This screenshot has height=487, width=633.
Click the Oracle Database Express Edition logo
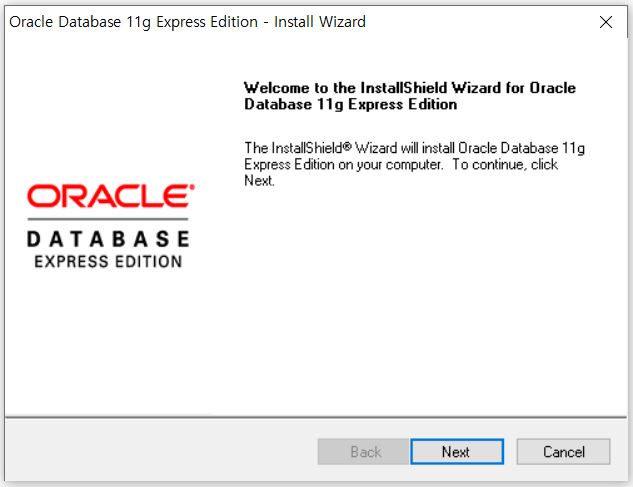tap(109, 226)
